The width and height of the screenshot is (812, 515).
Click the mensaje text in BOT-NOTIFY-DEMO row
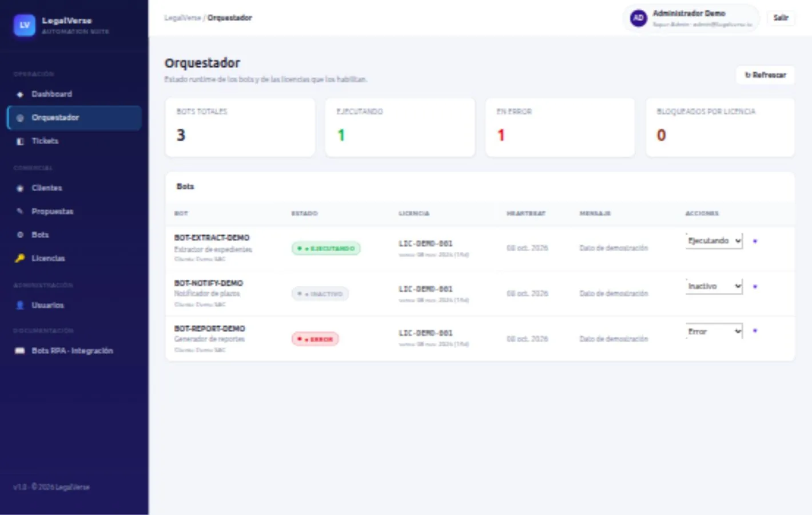(614, 294)
